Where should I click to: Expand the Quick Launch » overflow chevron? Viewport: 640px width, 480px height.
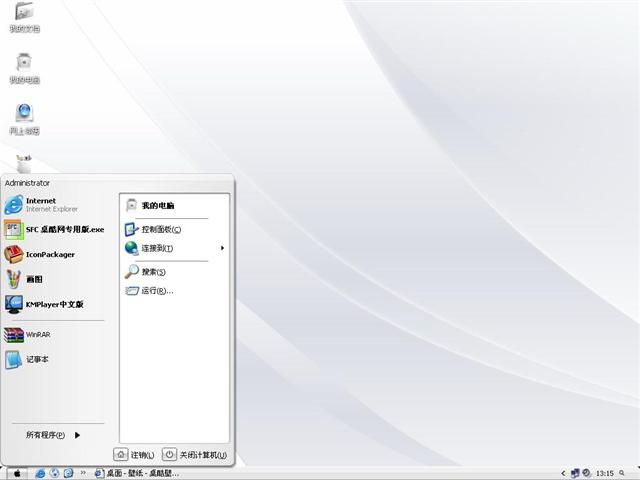(x=83, y=473)
